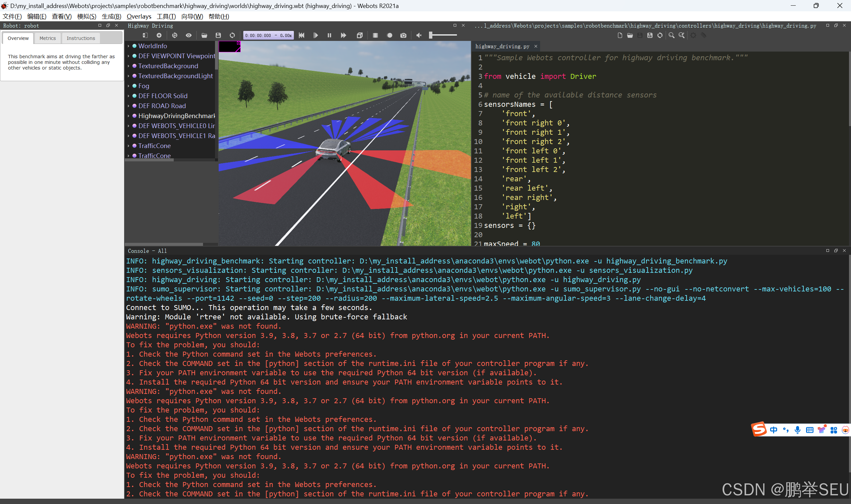Image resolution: width=851 pixels, height=504 pixels.
Task: Click the simulation step button
Action: [316, 35]
